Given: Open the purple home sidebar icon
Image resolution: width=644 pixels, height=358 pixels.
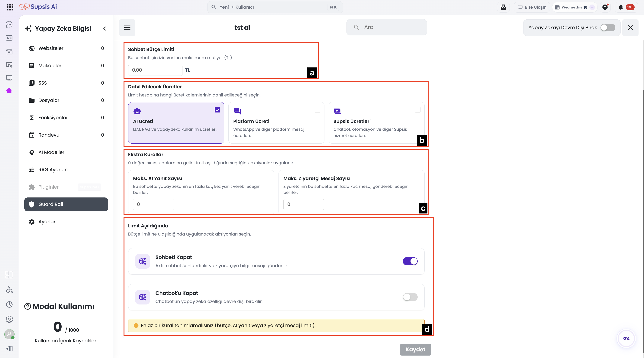Looking at the screenshot, I should point(9,91).
